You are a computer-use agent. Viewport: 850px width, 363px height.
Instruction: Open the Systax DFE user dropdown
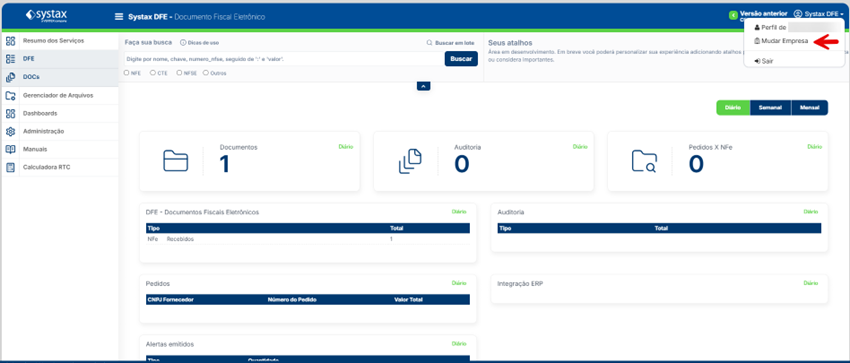[x=819, y=14]
